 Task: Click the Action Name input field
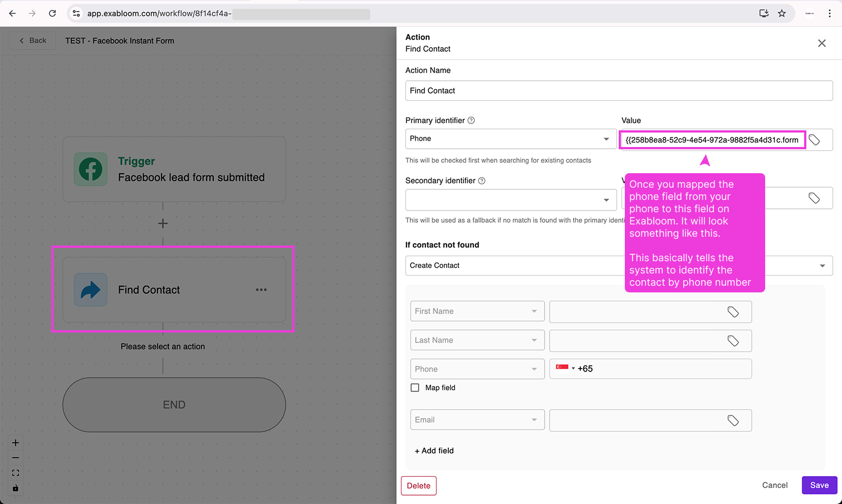618,91
